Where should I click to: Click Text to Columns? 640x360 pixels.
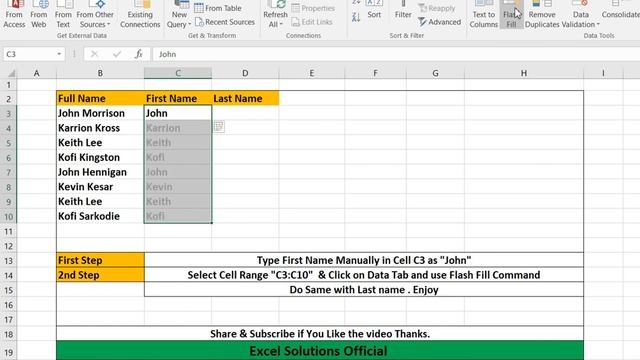484,15
